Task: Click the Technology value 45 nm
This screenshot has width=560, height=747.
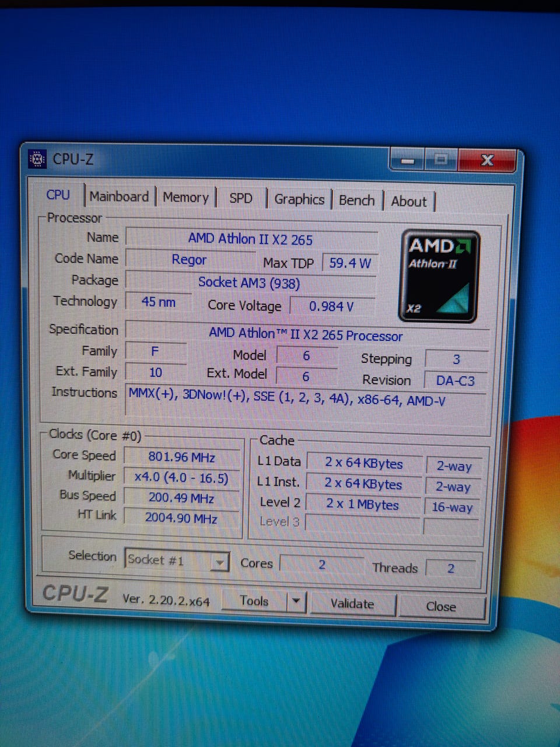Action: tap(158, 302)
